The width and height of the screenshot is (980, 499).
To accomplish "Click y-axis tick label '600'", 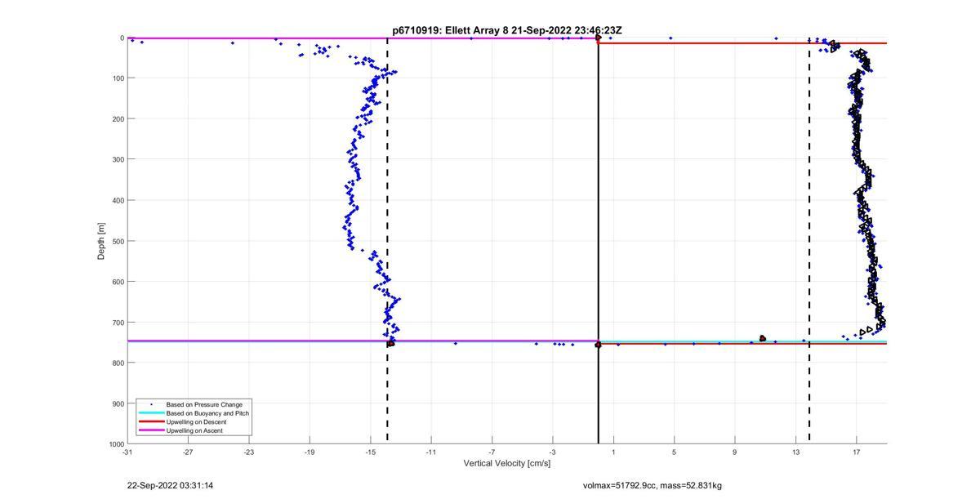I will pyautogui.click(x=118, y=282).
